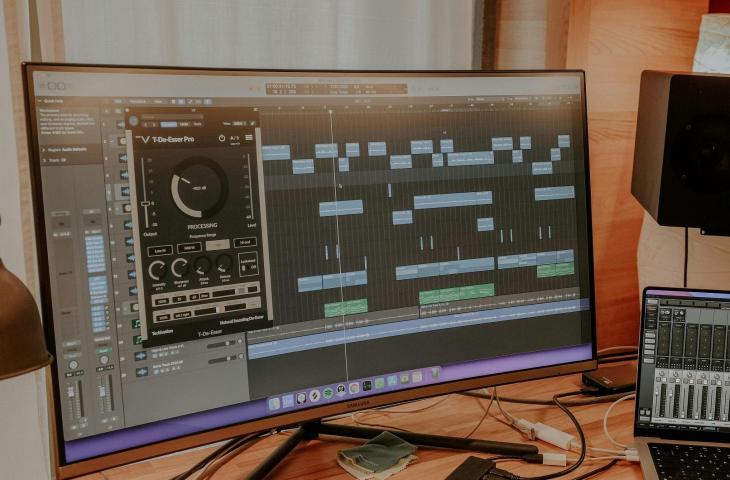Click the Level meter threshold slider in the plugin
The height and width of the screenshot is (480, 730).
click(250, 186)
